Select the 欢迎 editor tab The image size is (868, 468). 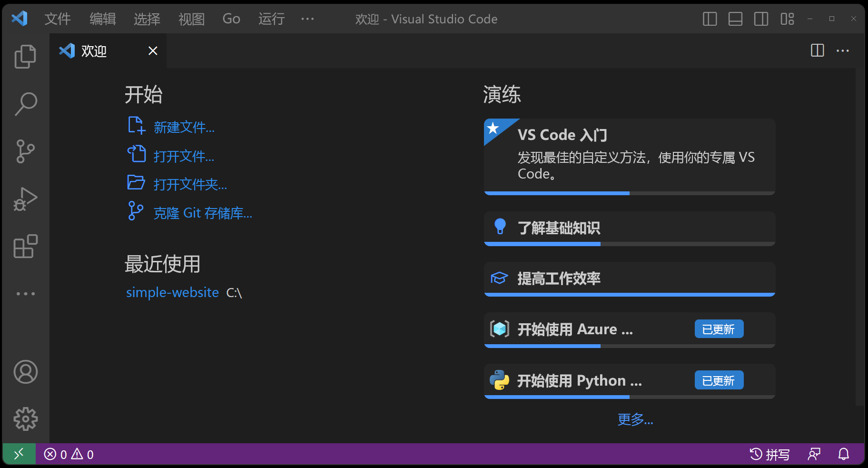(x=108, y=51)
